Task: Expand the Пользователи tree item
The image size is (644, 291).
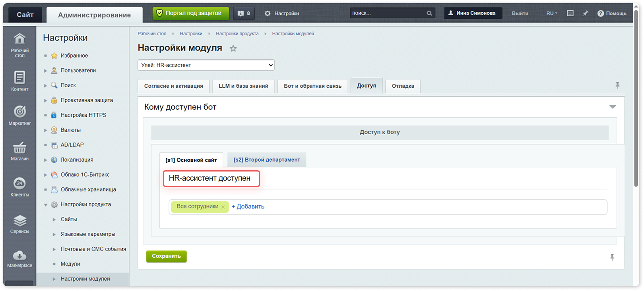Action: click(x=46, y=71)
